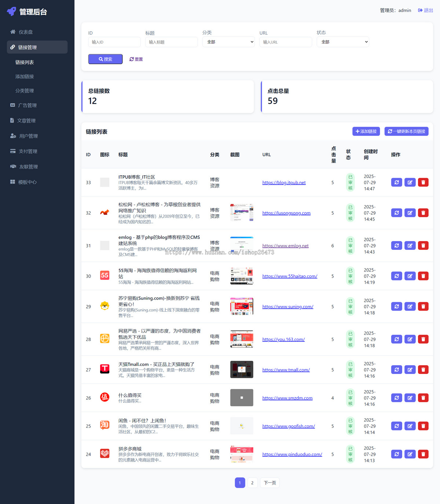Image resolution: width=440 pixels, height=504 pixels.
Task: Refresh the suning.com row
Action: pos(397,307)
